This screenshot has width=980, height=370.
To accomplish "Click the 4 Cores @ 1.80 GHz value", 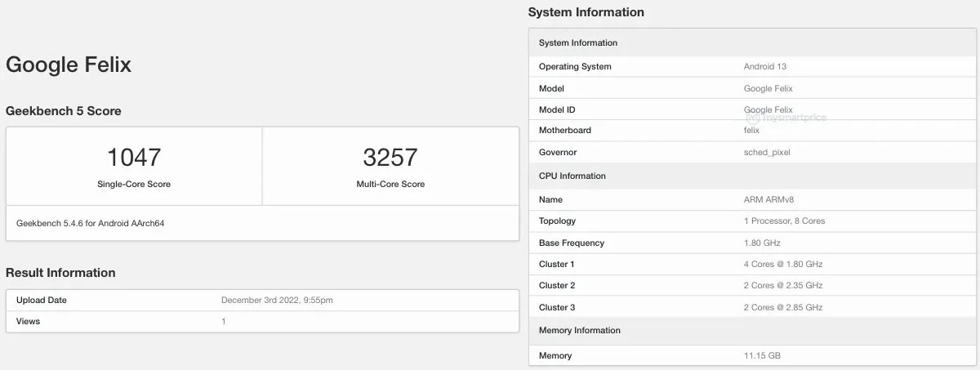I will coord(783,265).
